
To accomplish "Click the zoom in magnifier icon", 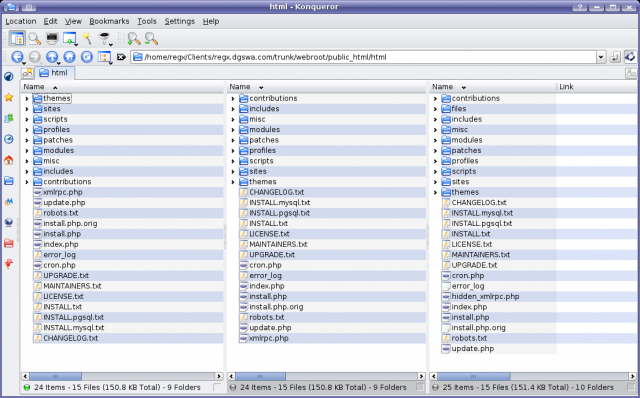I will [x=134, y=39].
